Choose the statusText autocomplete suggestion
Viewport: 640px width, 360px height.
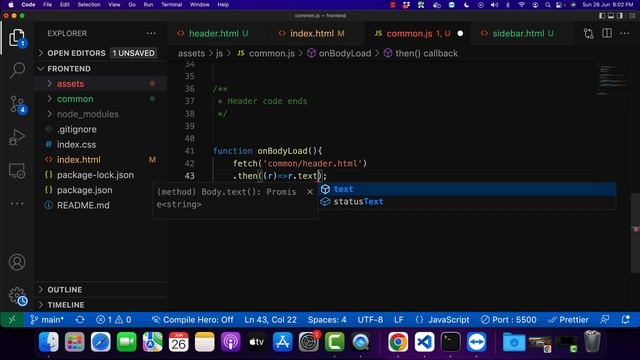pyautogui.click(x=467, y=202)
